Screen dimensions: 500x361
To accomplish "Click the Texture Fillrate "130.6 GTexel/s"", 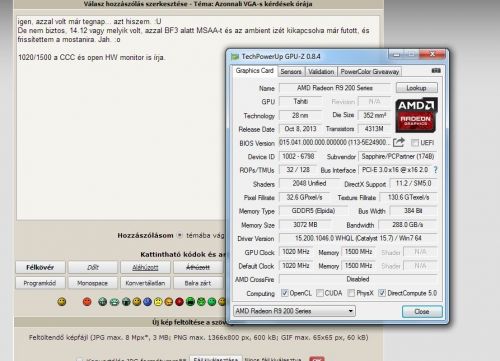I will 408,197.
